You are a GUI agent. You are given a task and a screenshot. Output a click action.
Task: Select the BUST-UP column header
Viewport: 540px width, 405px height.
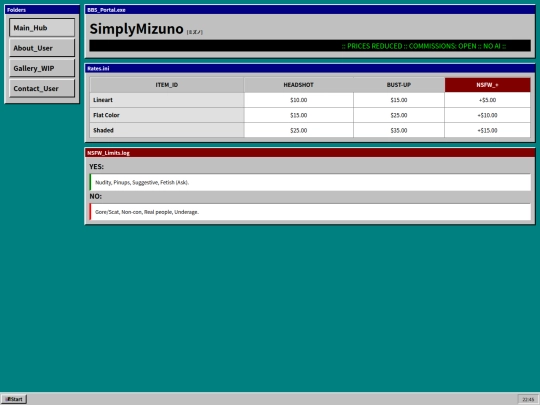click(x=399, y=85)
